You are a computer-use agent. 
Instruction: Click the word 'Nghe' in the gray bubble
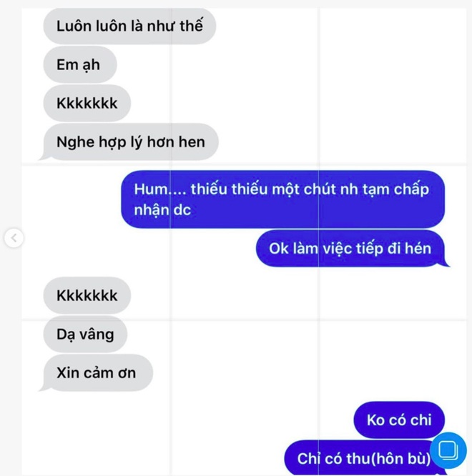(x=74, y=142)
